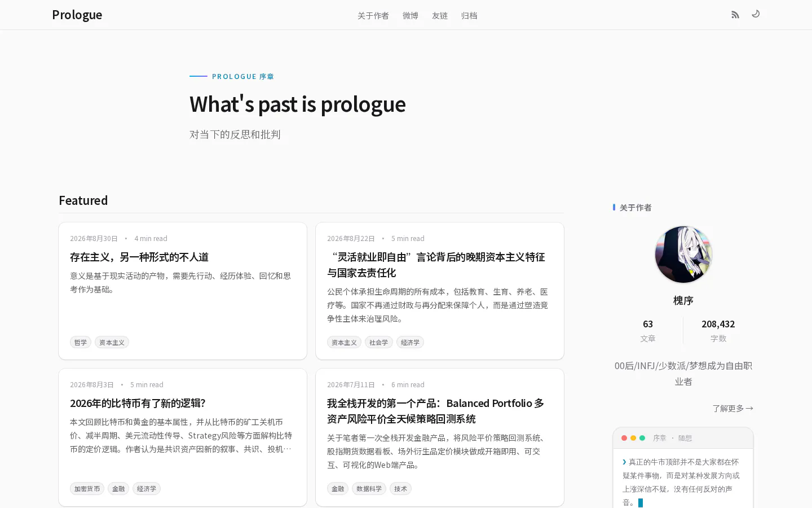Click the 2026年7月11日 post date

pos(351,385)
